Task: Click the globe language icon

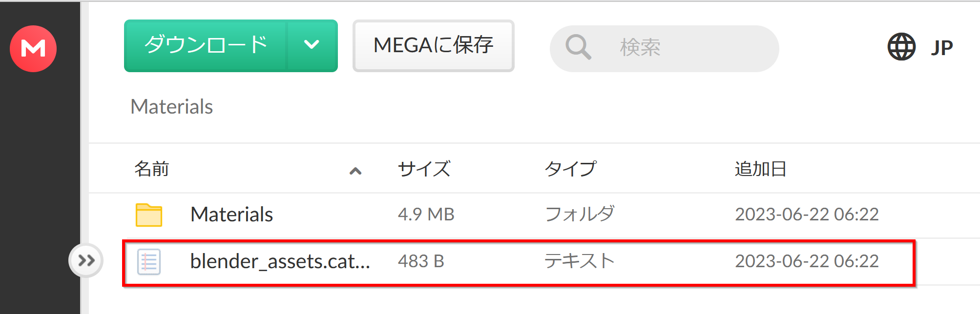Action: [901, 47]
